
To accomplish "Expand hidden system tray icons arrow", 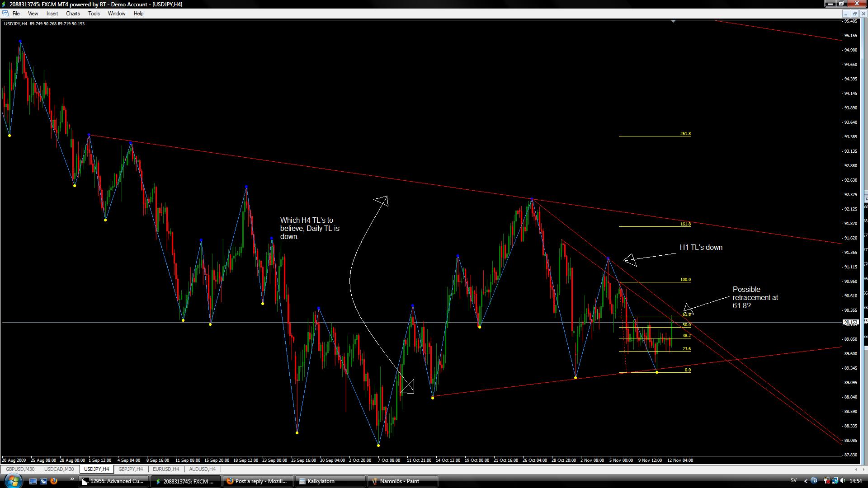I will [x=806, y=481].
